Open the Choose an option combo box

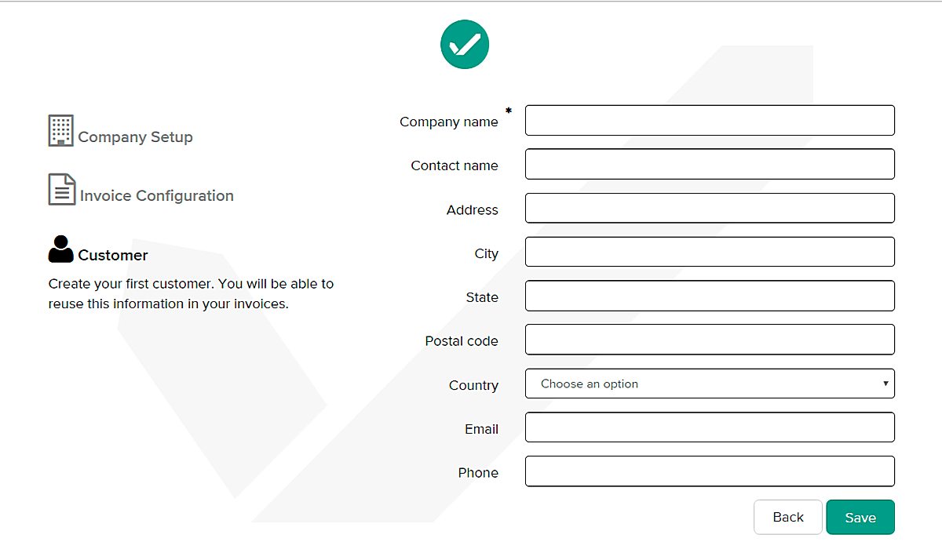tap(699, 384)
